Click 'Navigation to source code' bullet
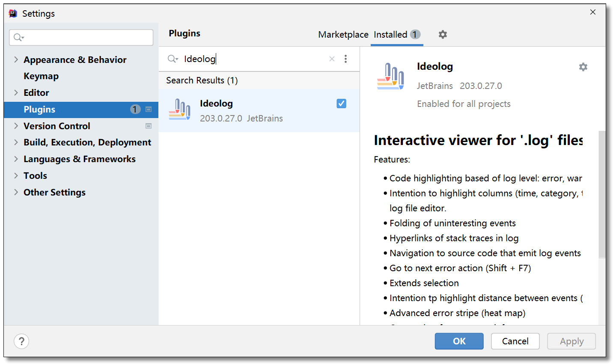The image size is (613, 364). [x=485, y=253]
